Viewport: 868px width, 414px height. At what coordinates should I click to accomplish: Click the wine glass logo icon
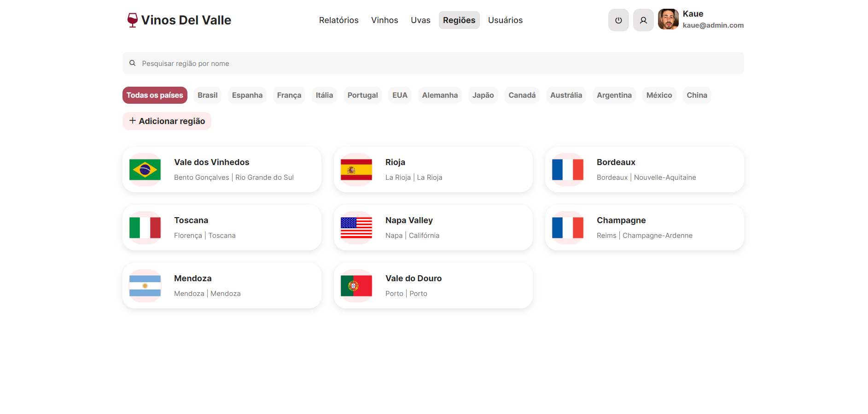point(132,20)
